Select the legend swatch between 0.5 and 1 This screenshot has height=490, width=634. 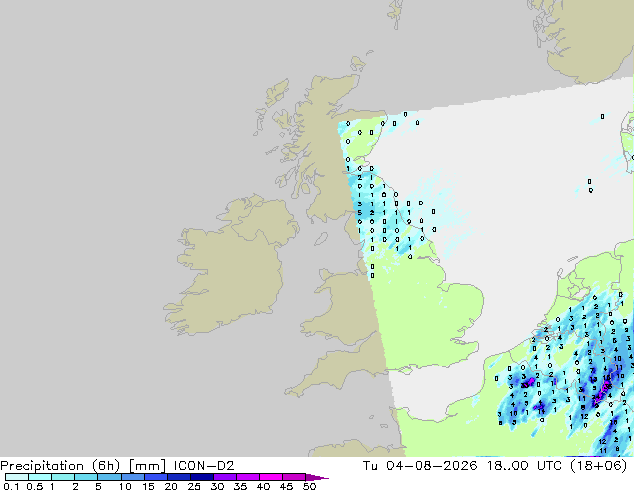coord(40,477)
